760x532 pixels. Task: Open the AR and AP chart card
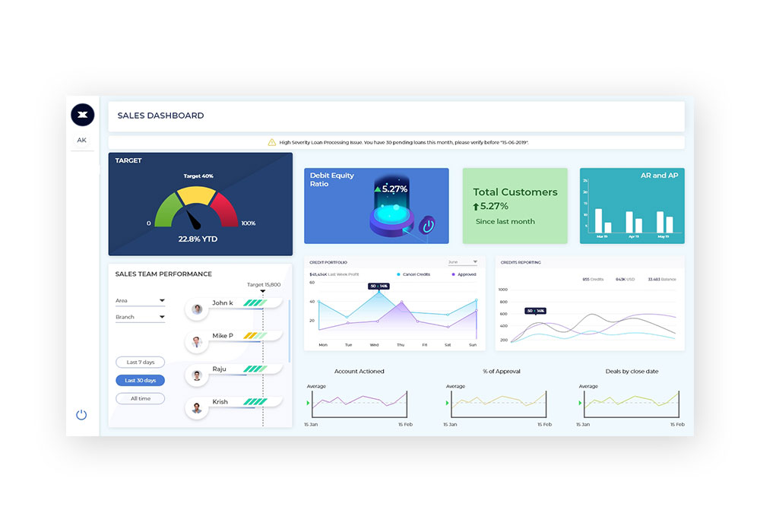coord(632,206)
